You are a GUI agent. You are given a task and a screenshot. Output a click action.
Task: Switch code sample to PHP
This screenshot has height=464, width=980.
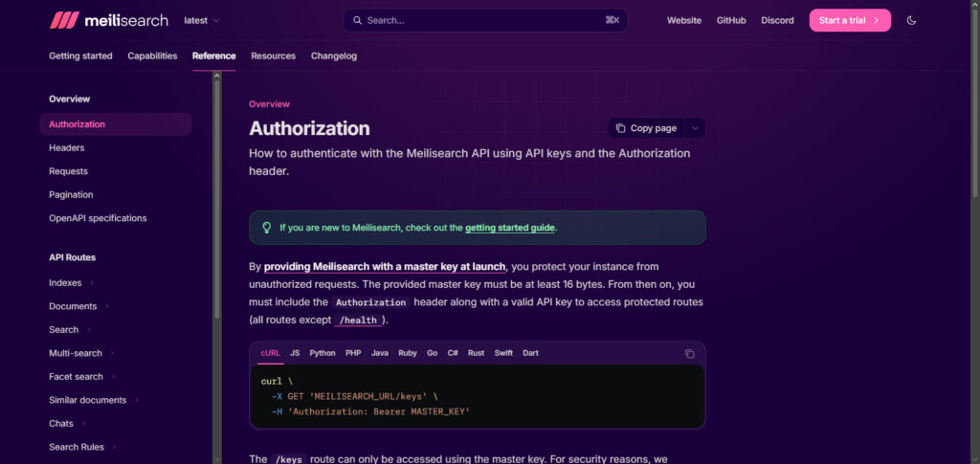tap(353, 353)
